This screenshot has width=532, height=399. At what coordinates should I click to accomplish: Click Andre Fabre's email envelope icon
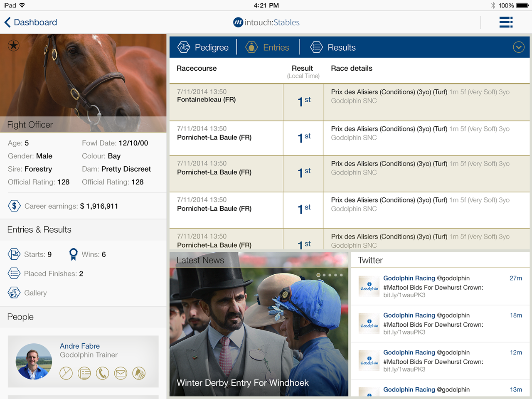click(121, 373)
